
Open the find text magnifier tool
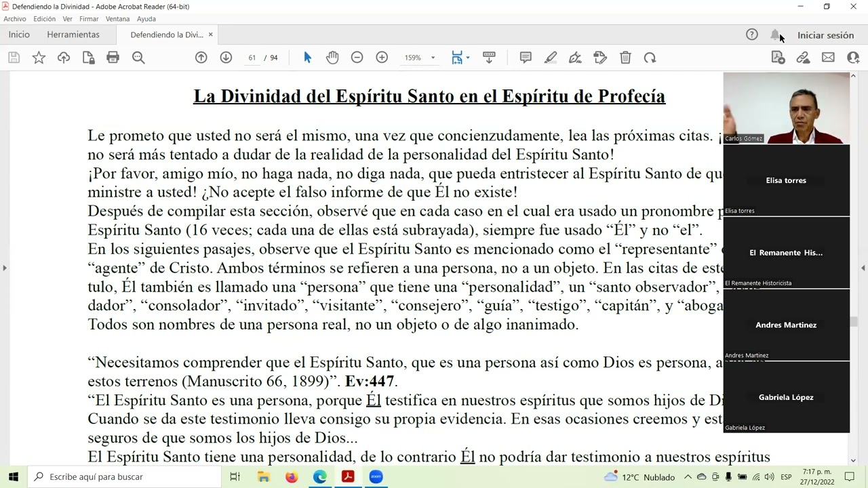(x=138, y=58)
